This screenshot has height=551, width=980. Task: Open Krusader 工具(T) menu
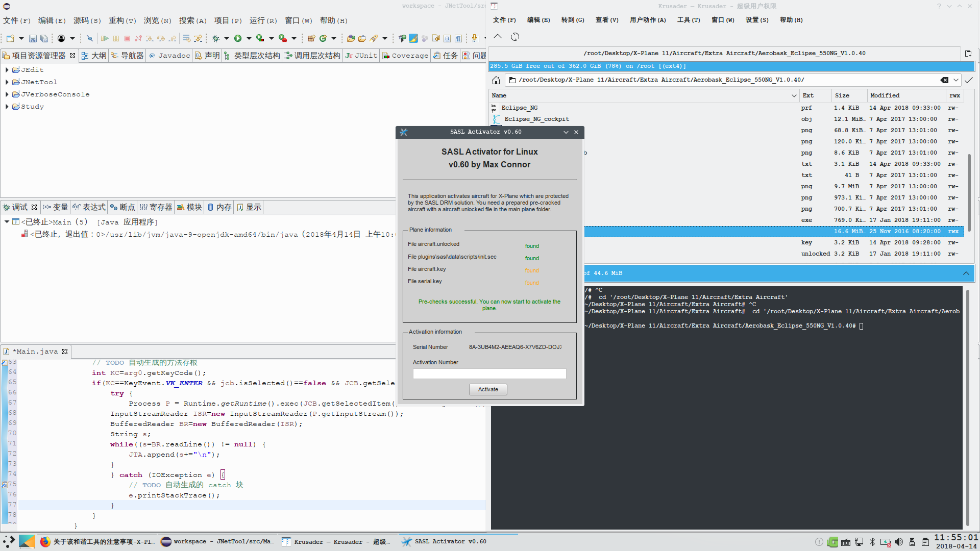689,20
